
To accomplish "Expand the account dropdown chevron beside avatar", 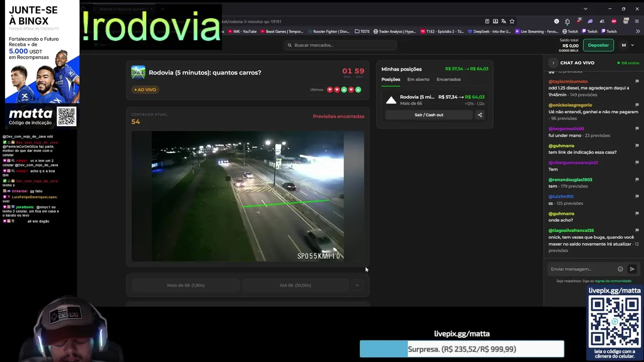I will 633,45.
